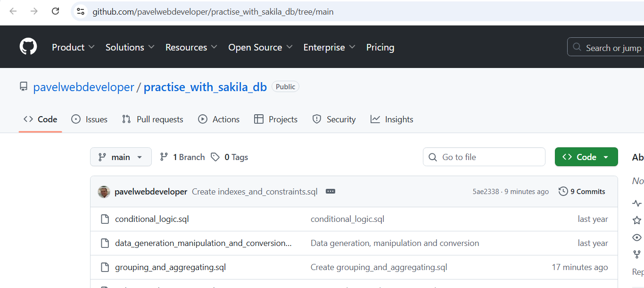Open the 9 Commits history link
The image size is (644, 288).
coord(582,192)
